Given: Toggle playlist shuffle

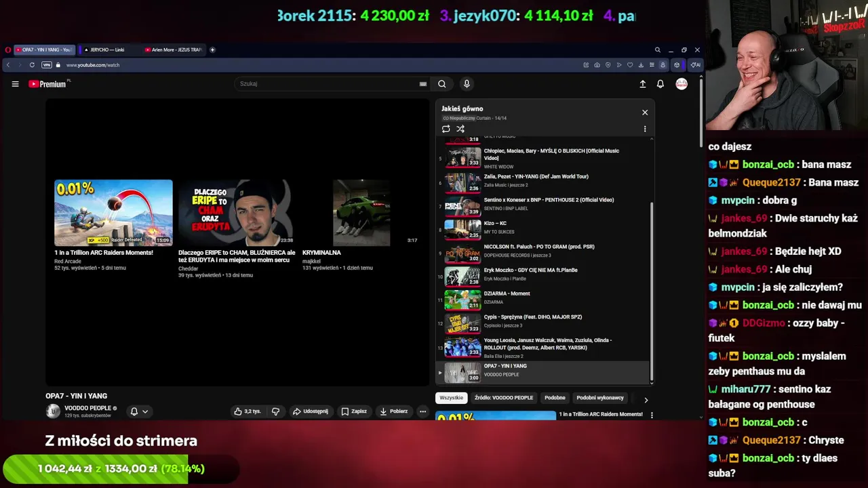Looking at the screenshot, I should [460, 129].
